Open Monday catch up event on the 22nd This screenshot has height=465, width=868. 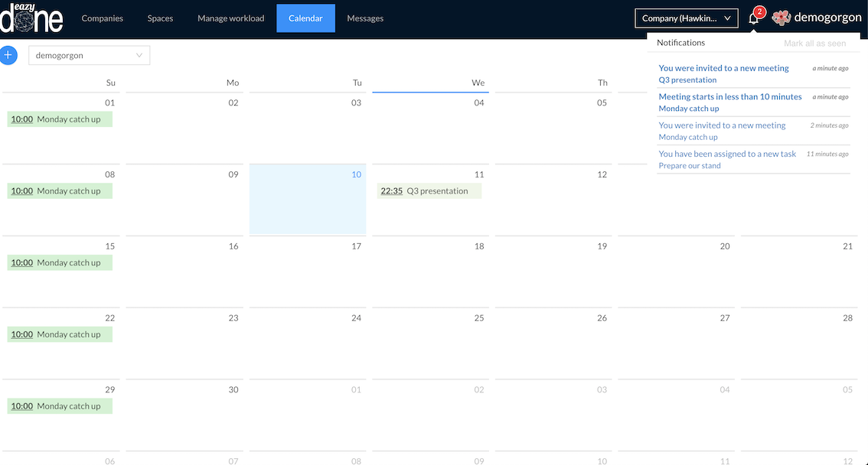[x=60, y=334]
